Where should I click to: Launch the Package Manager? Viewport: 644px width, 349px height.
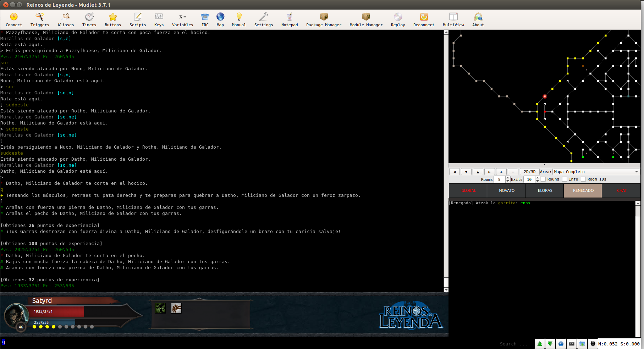click(x=324, y=20)
